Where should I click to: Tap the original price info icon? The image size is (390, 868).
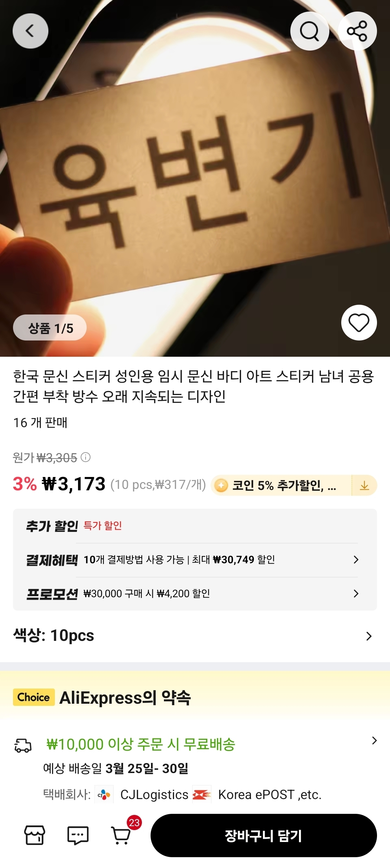(x=86, y=457)
